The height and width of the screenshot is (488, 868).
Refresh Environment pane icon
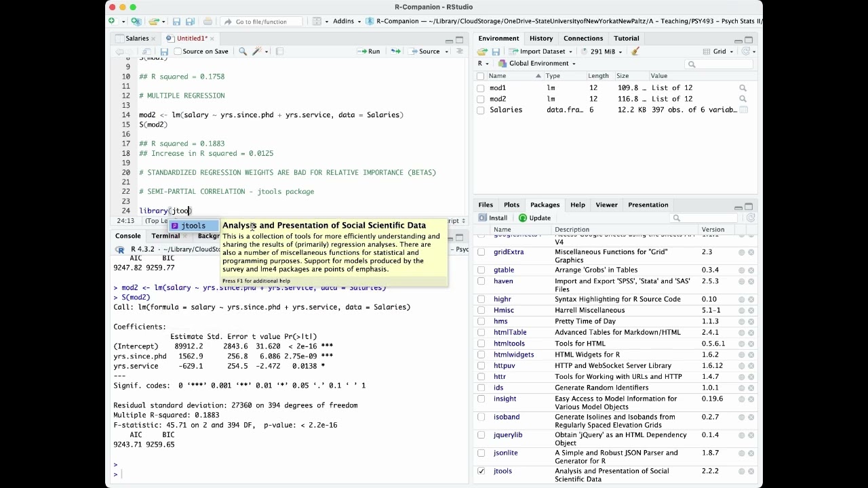(x=746, y=52)
